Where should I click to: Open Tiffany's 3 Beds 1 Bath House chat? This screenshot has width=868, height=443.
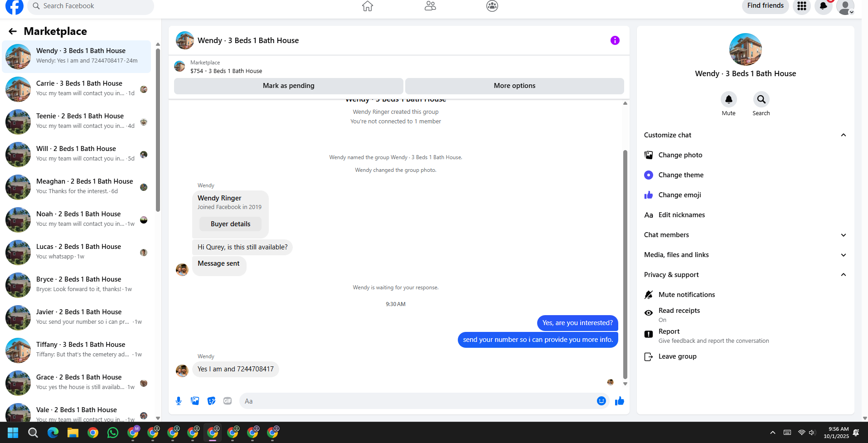pos(76,350)
